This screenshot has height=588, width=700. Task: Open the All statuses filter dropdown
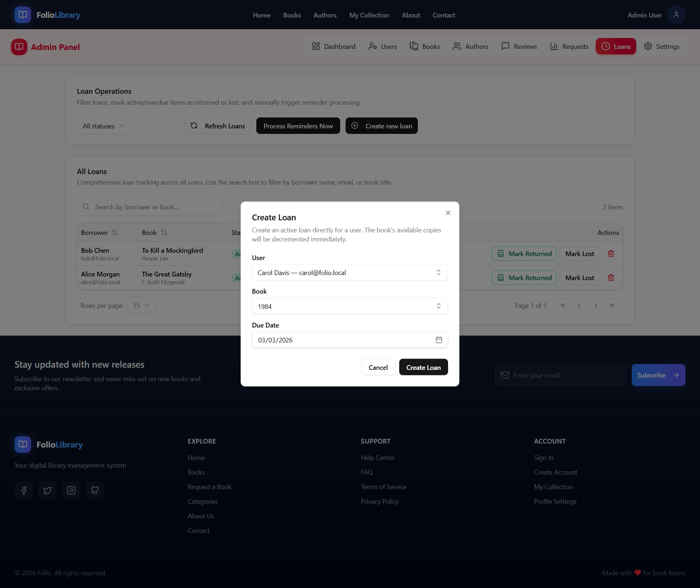(104, 125)
